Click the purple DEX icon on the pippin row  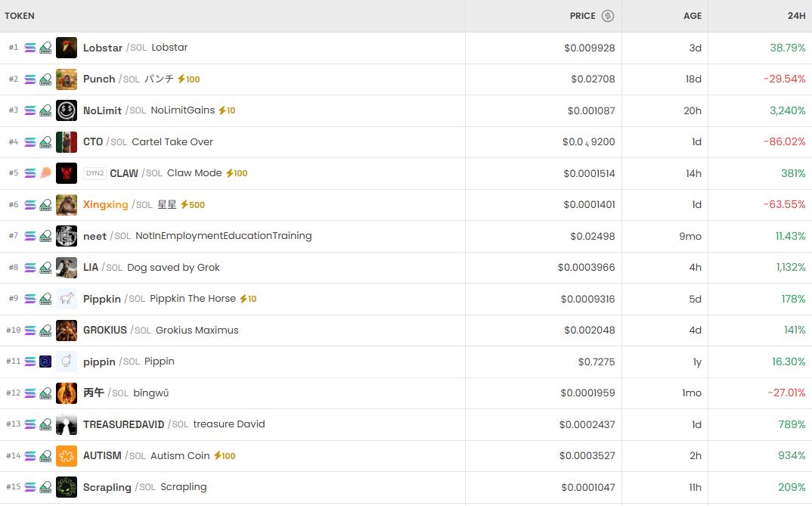45,362
